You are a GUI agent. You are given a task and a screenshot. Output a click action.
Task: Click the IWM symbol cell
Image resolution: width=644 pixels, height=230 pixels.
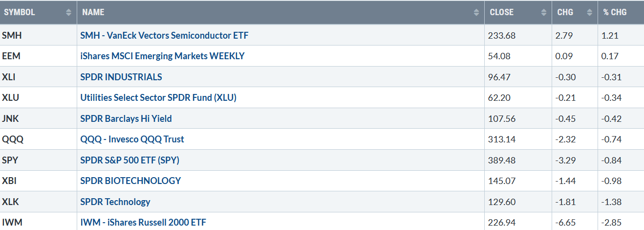(39, 222)
